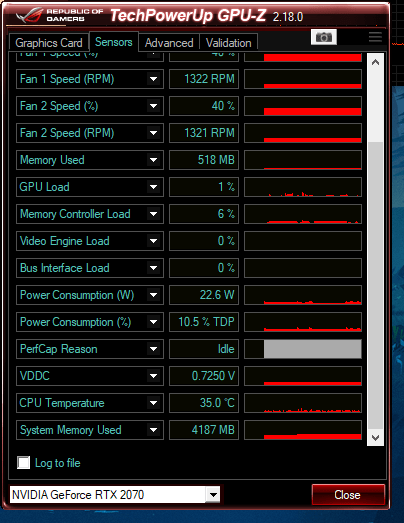The width and height of the screenshot is (404, 523).
Task: Click the Bus Interface Load 0 % value
Action: coord(204,268)
